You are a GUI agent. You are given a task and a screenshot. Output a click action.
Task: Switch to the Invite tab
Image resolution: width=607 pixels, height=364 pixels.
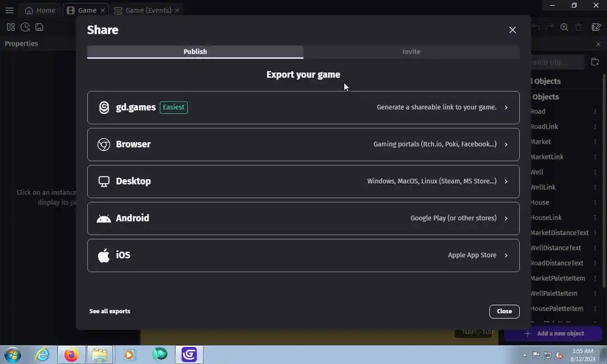click(x=411, y=52)
